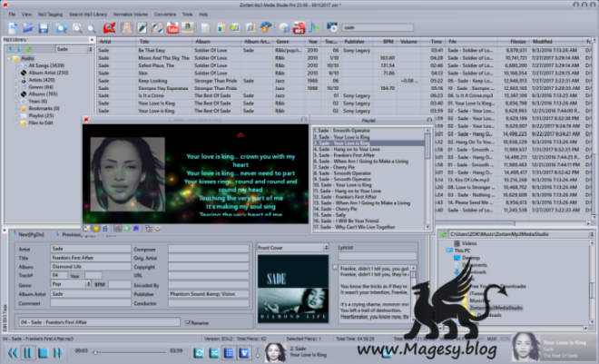Click the green refresh icon in library panel
The width and height of the screenshot is (599, 364).
point(28,49)
